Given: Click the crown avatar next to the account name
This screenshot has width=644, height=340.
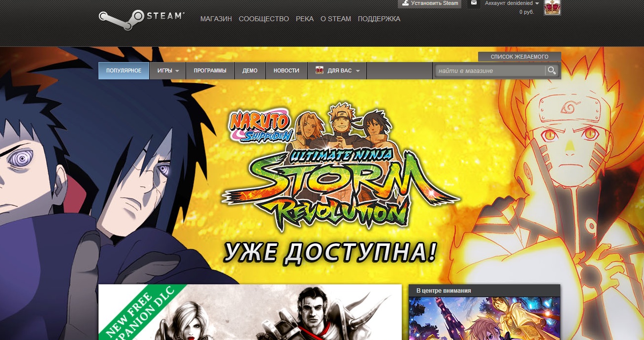Looking at the screenshot, I should click(552, 7).
